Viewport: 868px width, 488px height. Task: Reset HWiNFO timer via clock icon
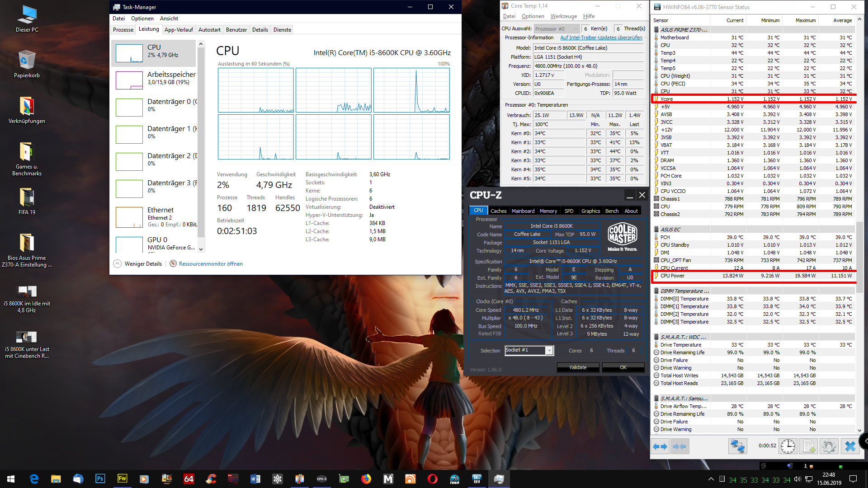pyautogui.click(x=788, y=446)
